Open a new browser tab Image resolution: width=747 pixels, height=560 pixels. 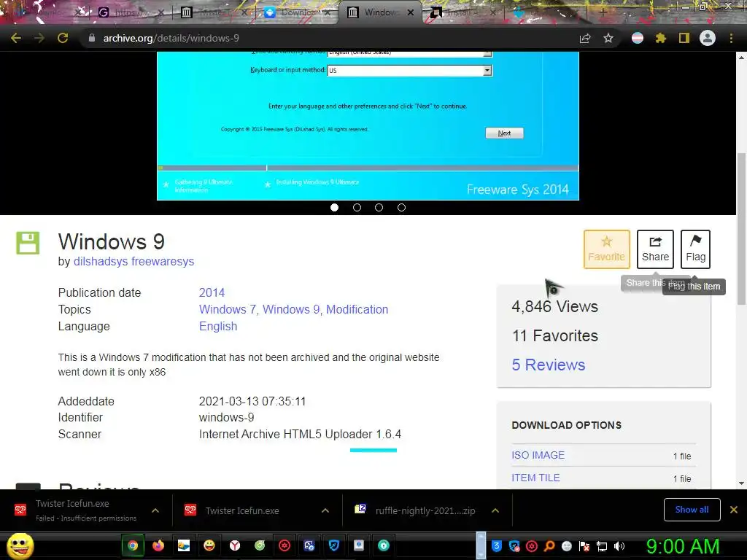pyautogui.click(x=603, y=12)
